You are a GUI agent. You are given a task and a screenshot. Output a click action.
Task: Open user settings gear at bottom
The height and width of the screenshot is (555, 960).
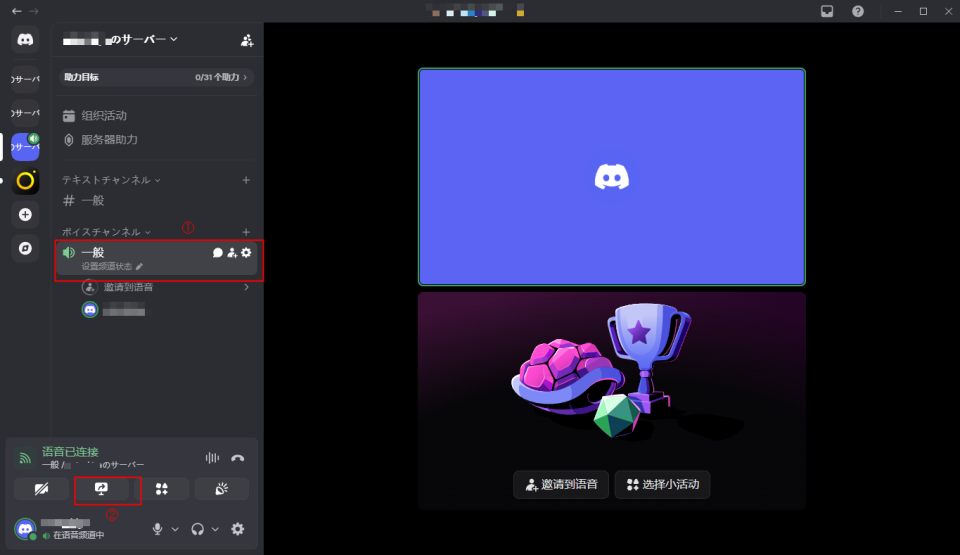tap(238, 529)
